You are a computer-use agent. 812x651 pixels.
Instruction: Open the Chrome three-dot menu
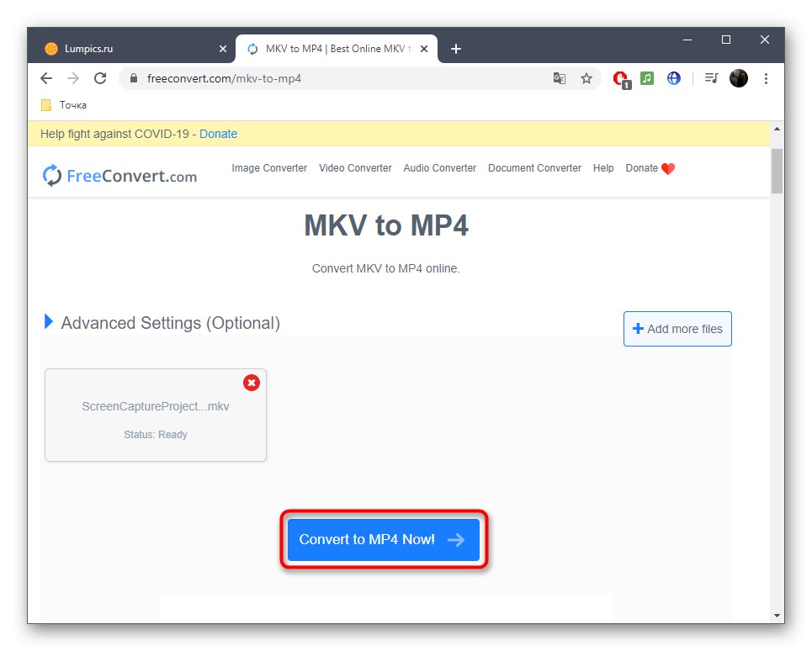pos(767,77)
